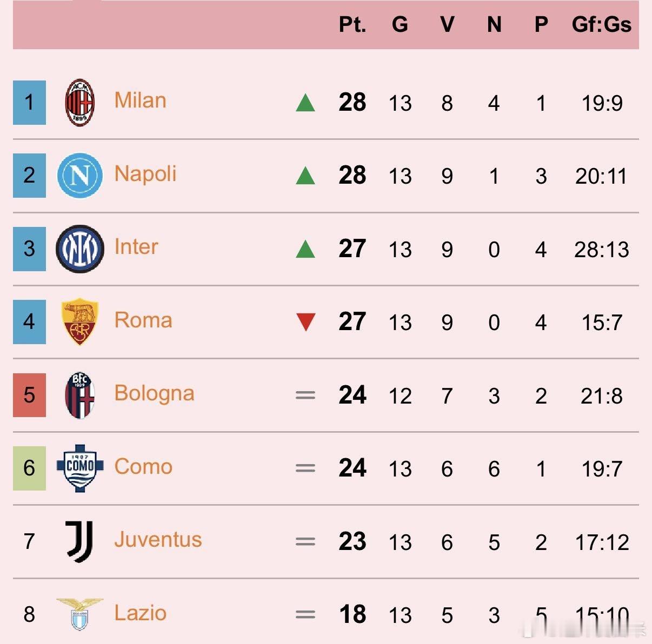
Task: Open the Juventus team link
Action: point(158,540)
